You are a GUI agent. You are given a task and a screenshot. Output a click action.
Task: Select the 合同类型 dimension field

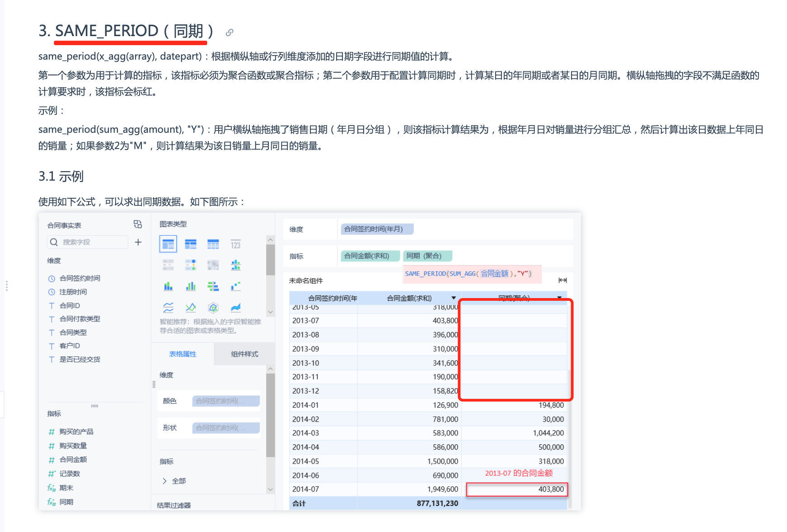(73, 332)
